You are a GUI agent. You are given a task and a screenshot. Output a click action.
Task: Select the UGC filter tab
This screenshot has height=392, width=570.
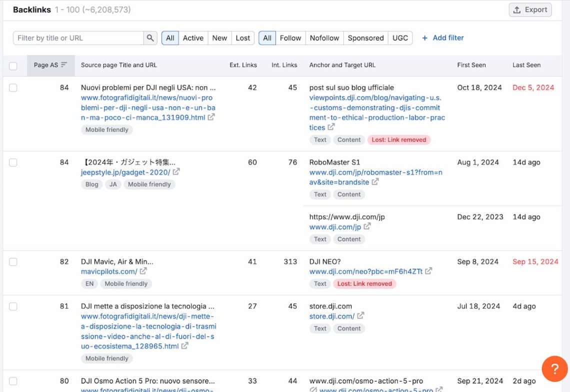pyautogui.click(x=400, y=38)
